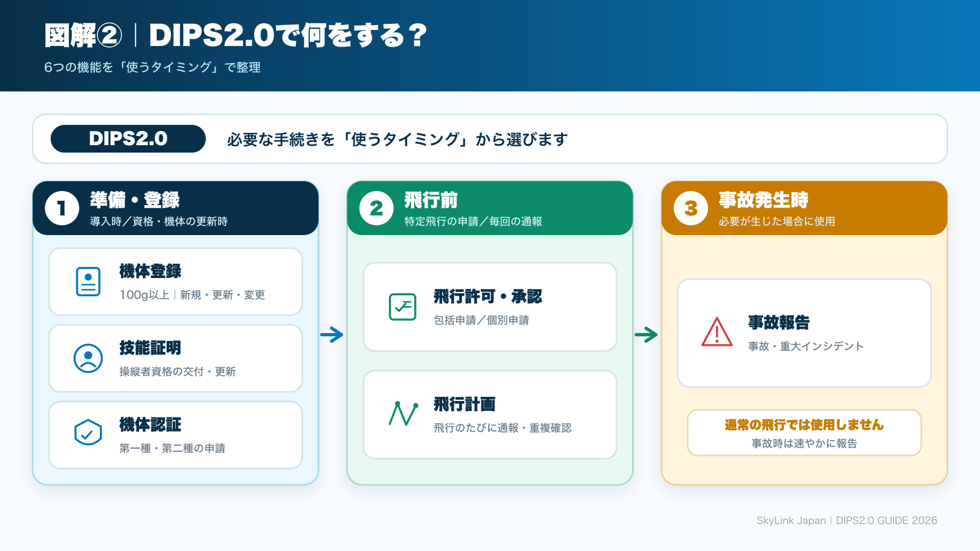Click the red warning triangle beside 事故報告
Image resolution: width=980 pixels, height=551 pixels.
[x=717, y=332]
